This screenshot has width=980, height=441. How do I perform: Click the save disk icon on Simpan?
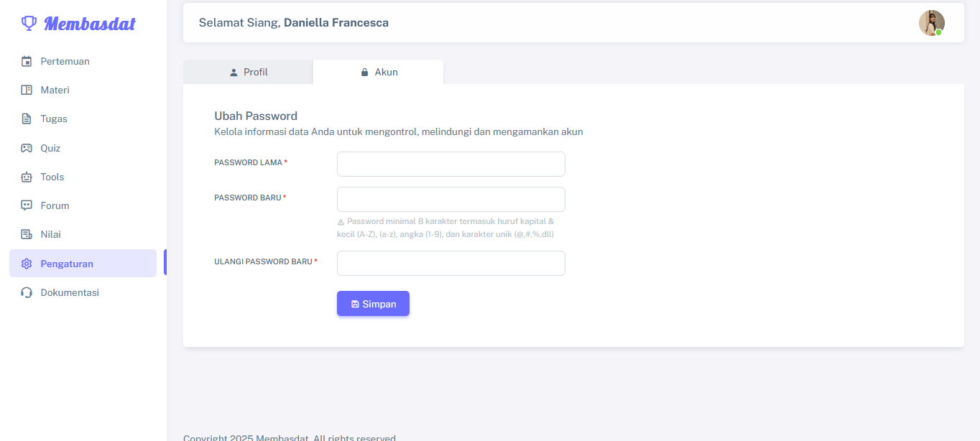[x=355, y=304]
